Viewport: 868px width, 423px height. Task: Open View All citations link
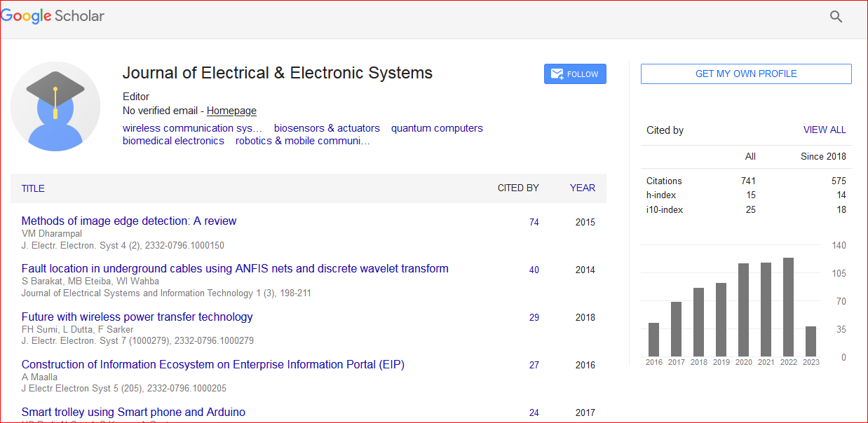[x=825, y=130]
